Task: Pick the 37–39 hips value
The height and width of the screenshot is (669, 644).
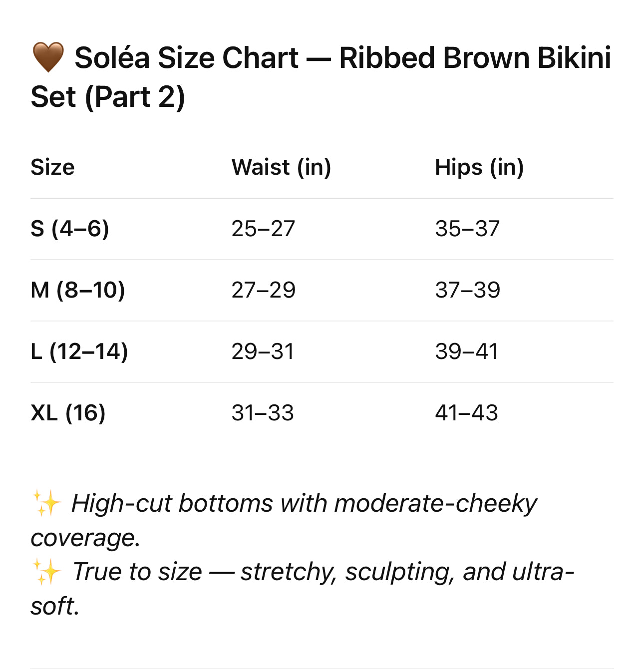Action: (x=467, y=290)
